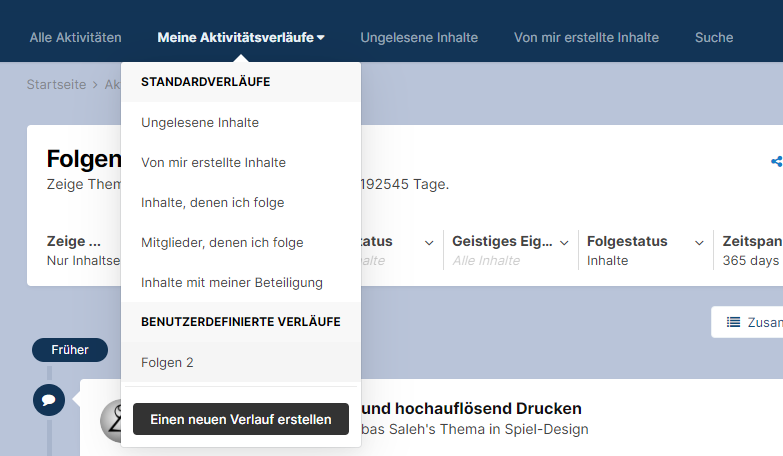Select Alle Aktivitäten in top navigation
783x456 pixels.
click(x=75, y=38)
